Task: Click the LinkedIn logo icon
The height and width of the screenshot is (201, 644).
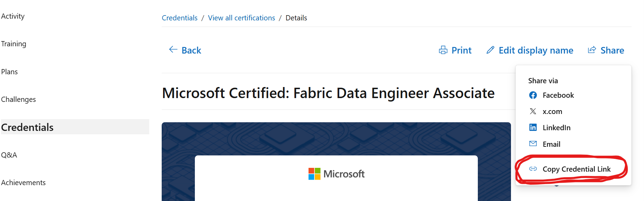Action: pyautogui.click(x=533, y=127)
